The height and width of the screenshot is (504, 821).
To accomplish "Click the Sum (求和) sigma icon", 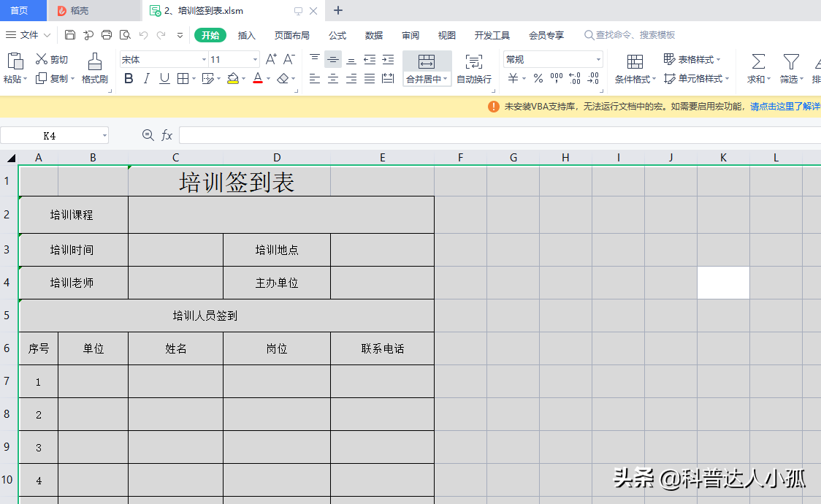I will tap(758, 61).
